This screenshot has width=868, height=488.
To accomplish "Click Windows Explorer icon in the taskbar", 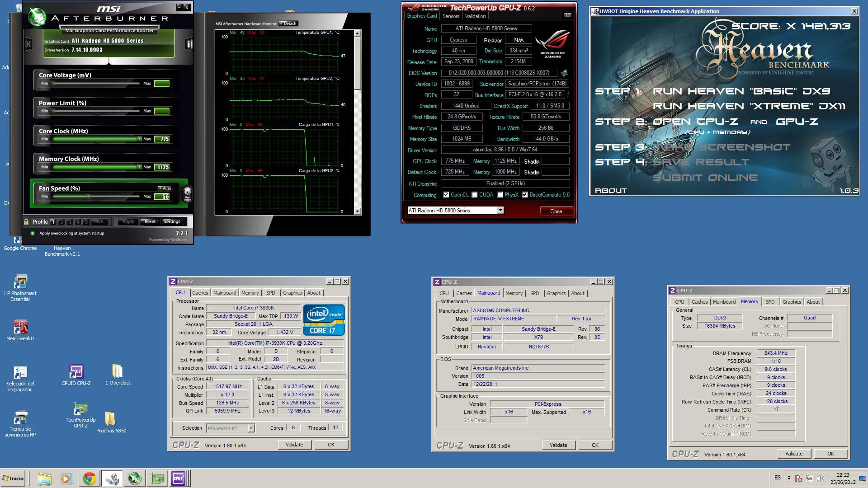I will (44, 479).
